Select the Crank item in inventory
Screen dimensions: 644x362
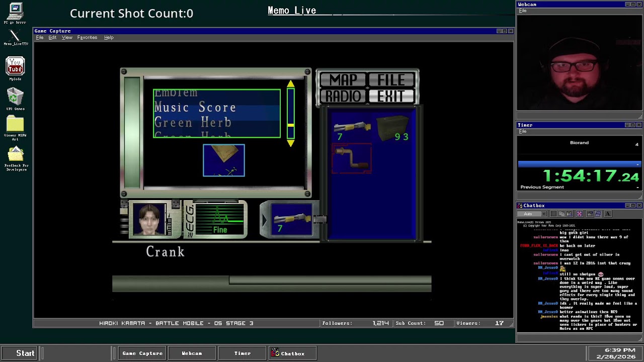coord(352,158)
